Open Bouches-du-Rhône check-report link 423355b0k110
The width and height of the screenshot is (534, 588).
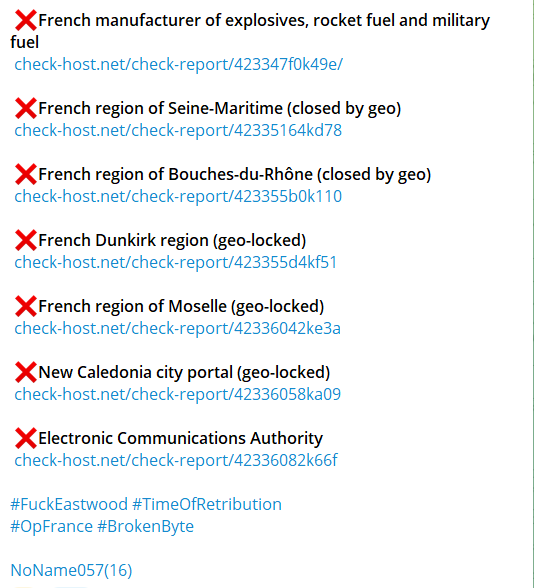(178, 196)
